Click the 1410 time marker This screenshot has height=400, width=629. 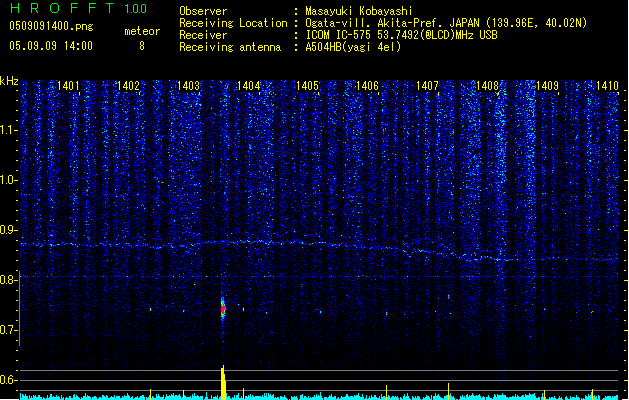coord(607,87)
